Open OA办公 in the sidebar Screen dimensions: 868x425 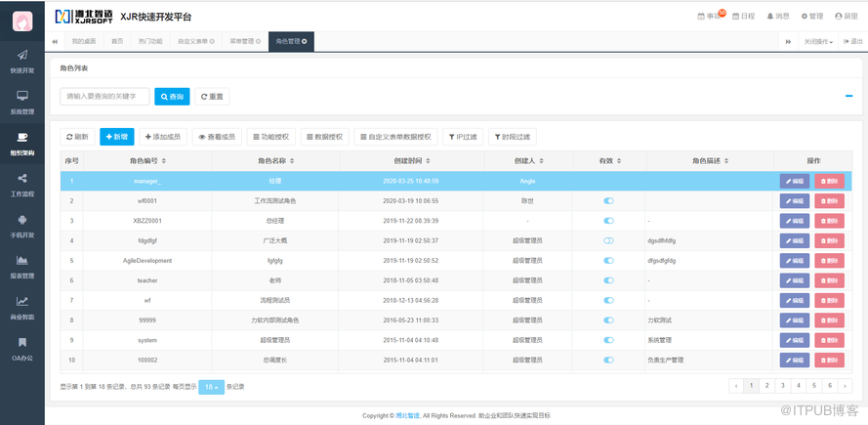[21, 349]
